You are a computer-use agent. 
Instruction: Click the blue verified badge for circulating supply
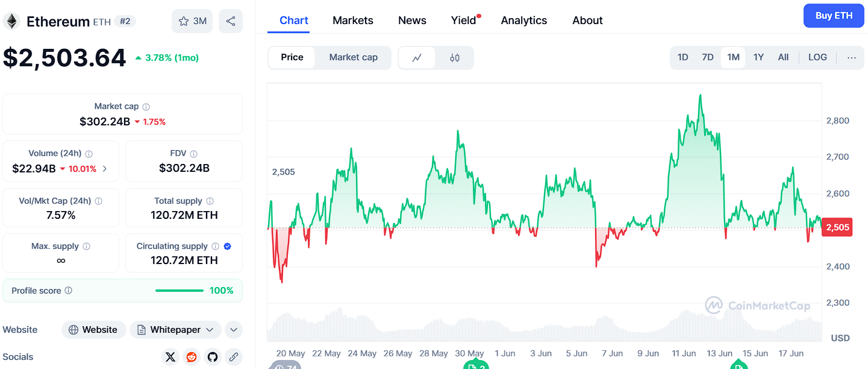[x=228, y=247]
